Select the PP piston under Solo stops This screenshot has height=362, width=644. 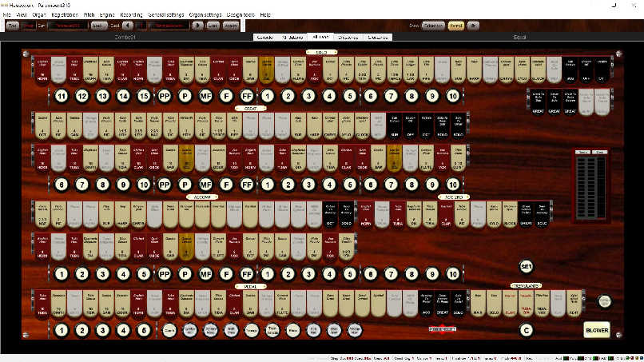pos(165,96)
